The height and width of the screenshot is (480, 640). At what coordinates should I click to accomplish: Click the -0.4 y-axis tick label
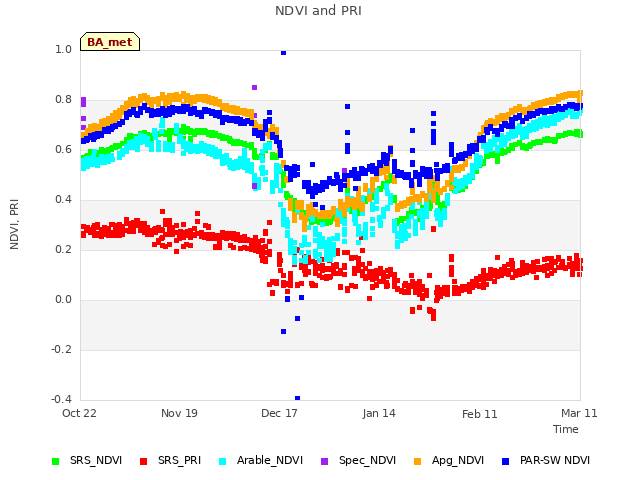click(x=61, y=399)
